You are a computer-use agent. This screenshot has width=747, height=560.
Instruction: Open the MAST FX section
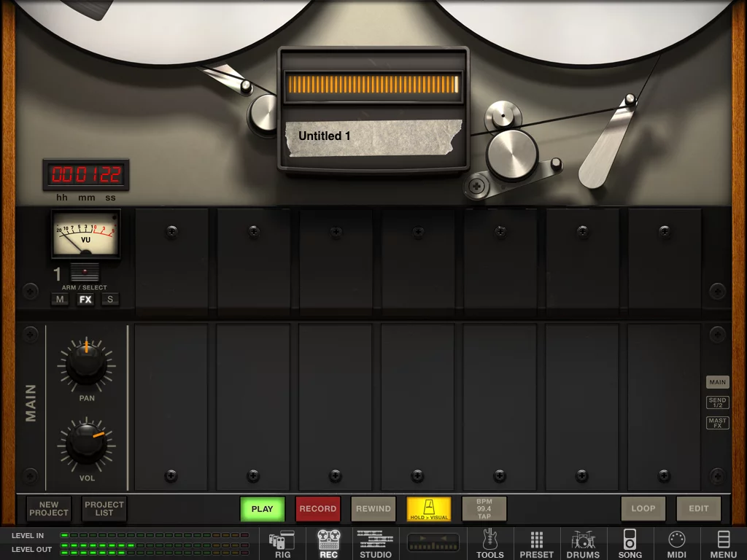[717, 422]
